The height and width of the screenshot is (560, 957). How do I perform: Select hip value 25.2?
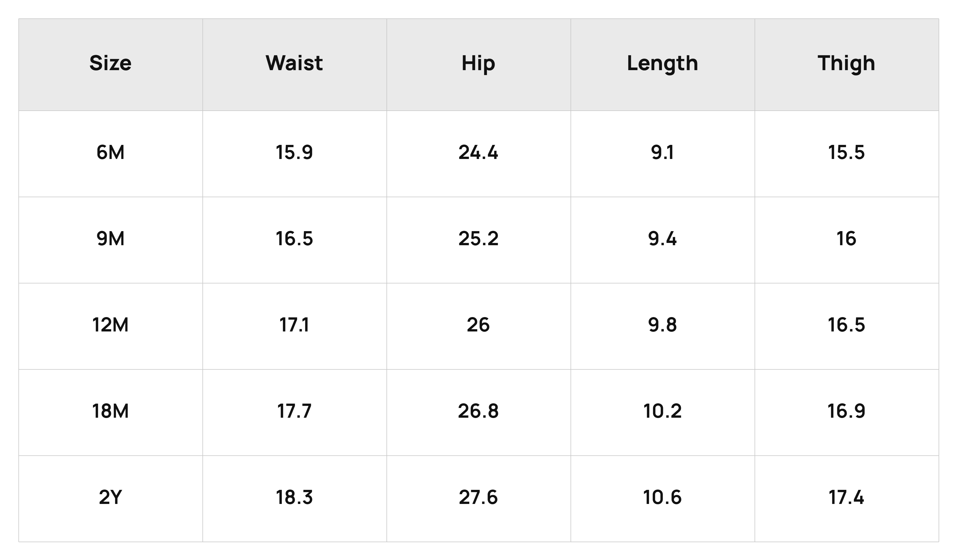click(x=478, y=239)
